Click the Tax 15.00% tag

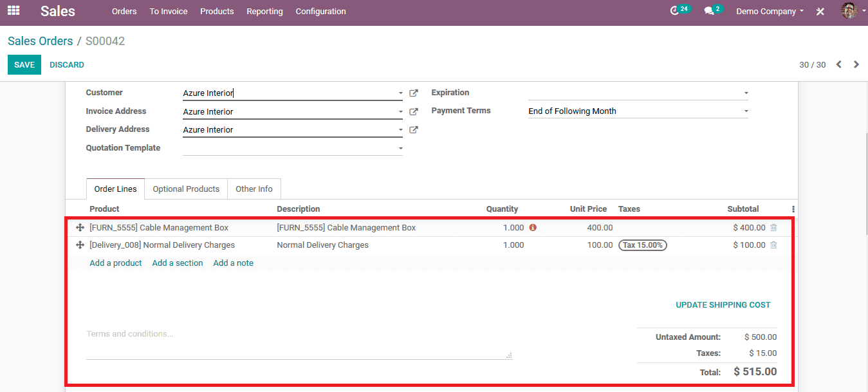pos(643,245)
